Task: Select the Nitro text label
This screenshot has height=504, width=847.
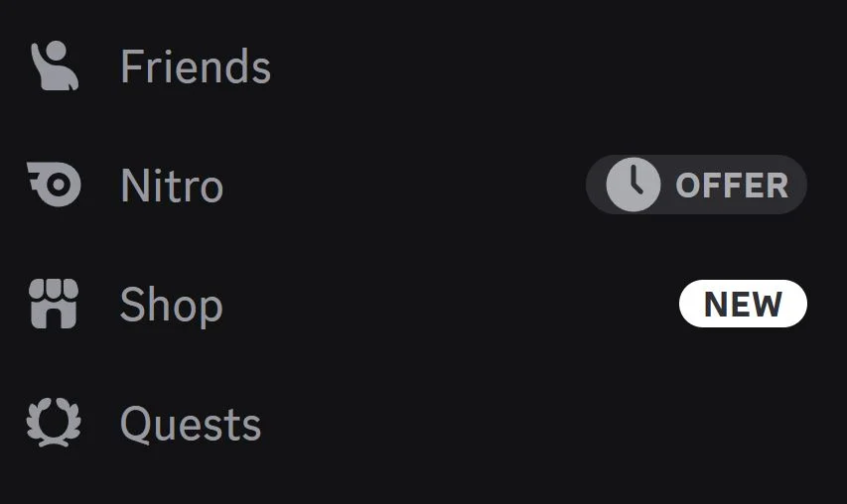Action: 171,187
